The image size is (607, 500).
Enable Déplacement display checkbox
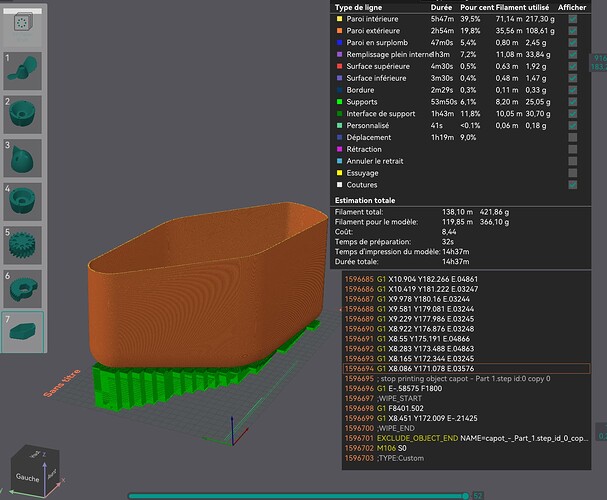573,137
